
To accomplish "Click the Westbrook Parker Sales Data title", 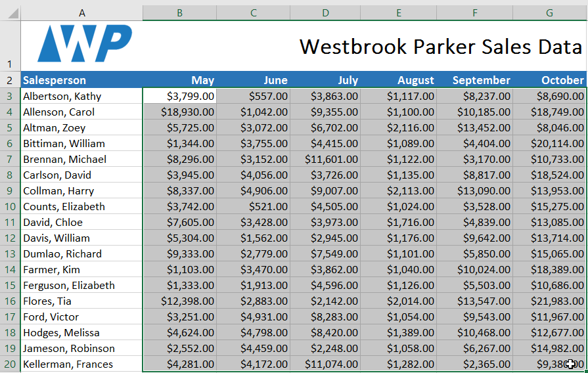I will pyautogui.click(x=440, y=47).
